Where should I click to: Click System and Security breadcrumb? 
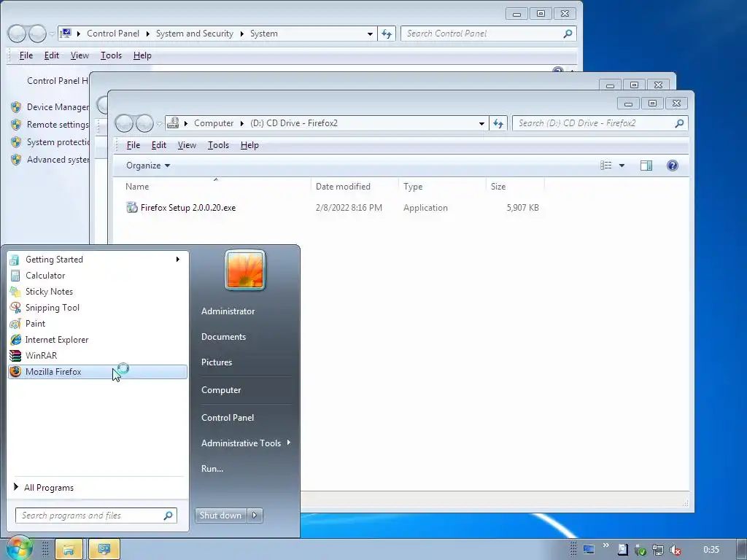(x=194, y=34)
